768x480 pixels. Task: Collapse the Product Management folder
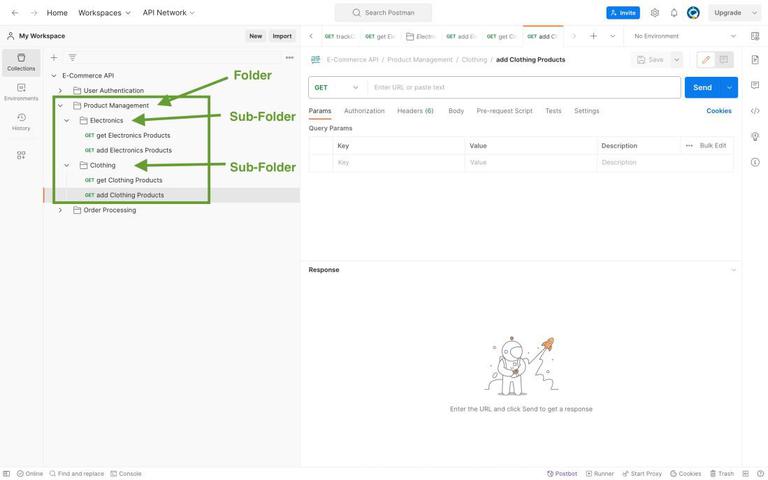[x=60, y=106]
